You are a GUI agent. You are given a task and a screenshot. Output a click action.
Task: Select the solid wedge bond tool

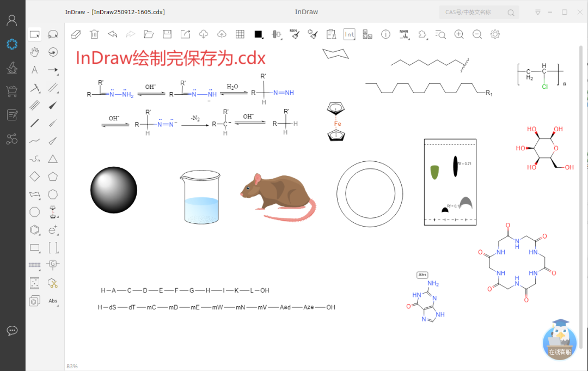53,105
